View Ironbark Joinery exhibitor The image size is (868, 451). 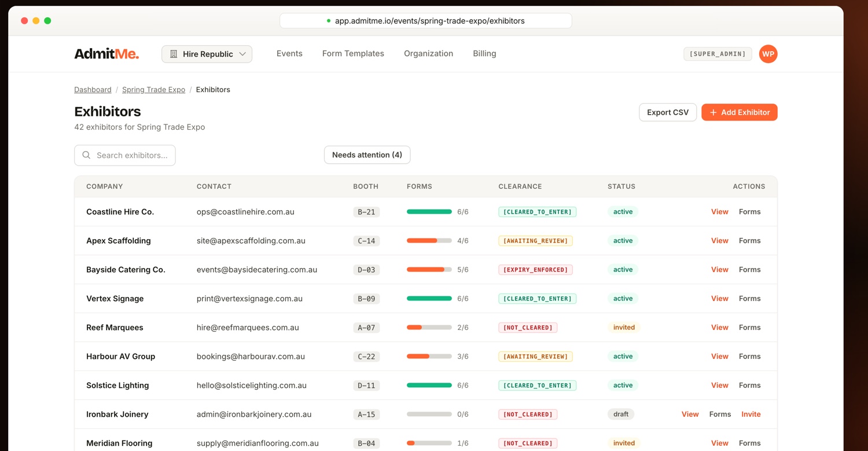[690, 415]
